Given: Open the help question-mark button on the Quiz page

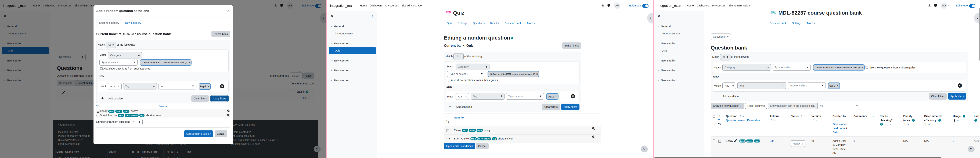Looking at the screenshot, I should [x=644, y=149].
